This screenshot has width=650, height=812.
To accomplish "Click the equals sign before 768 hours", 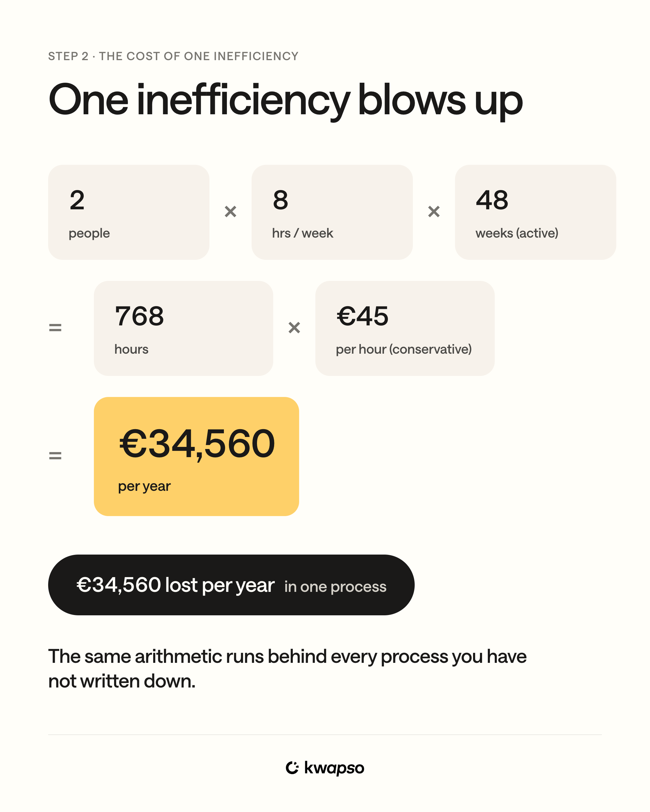I will 55,328.
